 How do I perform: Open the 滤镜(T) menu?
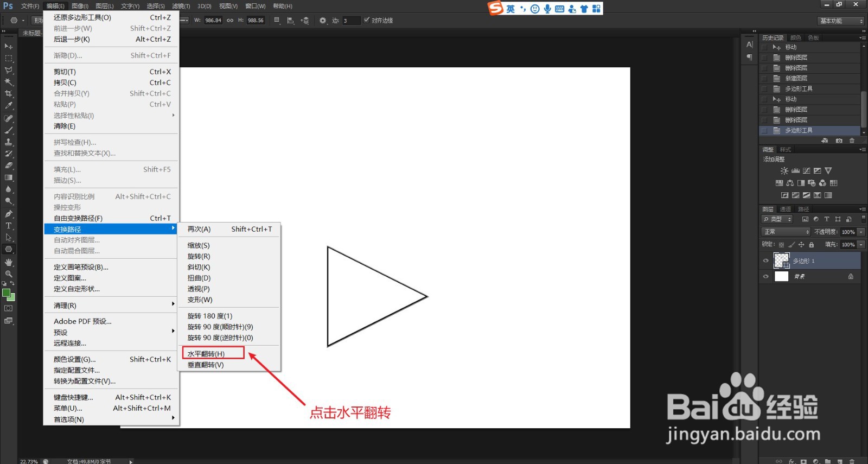tap(181, 6)
